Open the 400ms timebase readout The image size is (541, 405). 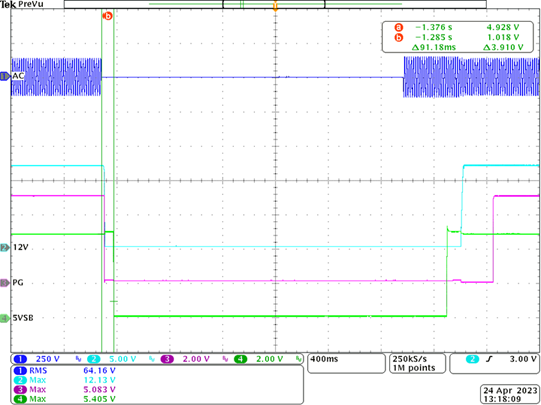[x=346, y=363]
